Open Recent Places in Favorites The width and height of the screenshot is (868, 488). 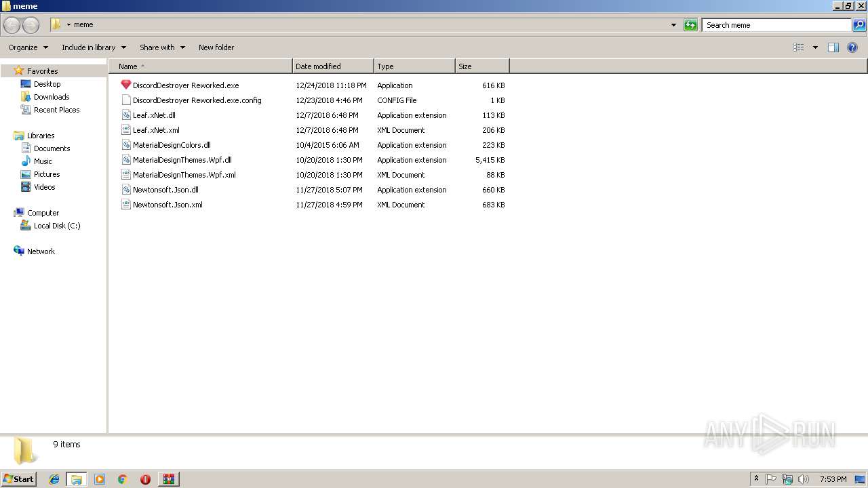click(57, 110)
